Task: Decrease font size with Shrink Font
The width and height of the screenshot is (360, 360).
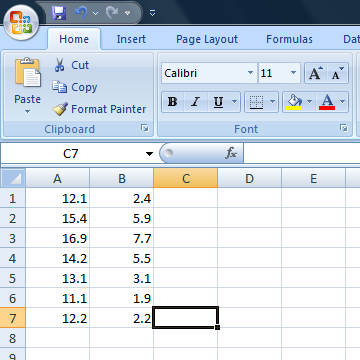Action: click(x=338, y=73)
